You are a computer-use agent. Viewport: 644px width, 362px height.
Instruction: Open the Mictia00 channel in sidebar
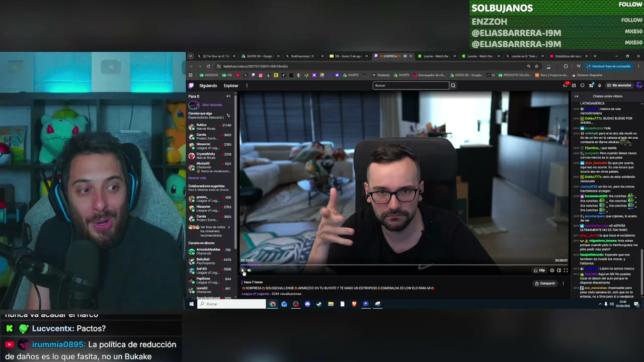pyautogui.click(x=210, y=167)
